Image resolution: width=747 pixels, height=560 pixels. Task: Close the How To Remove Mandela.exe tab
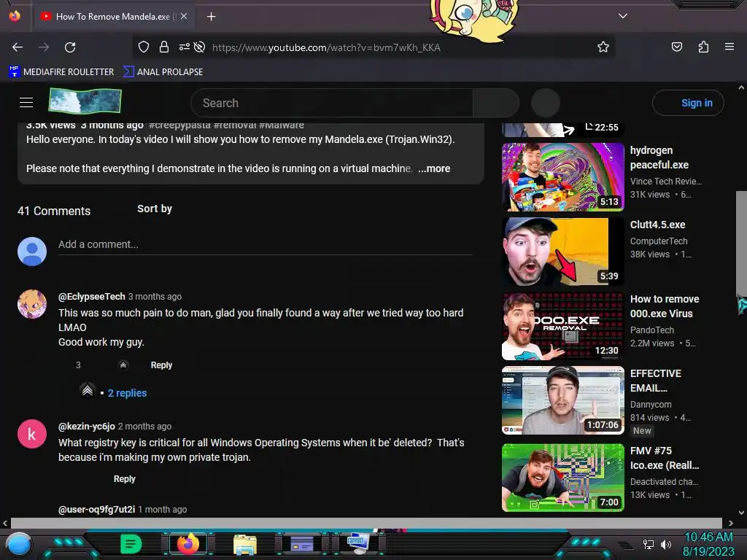click(x=184, y=16)
